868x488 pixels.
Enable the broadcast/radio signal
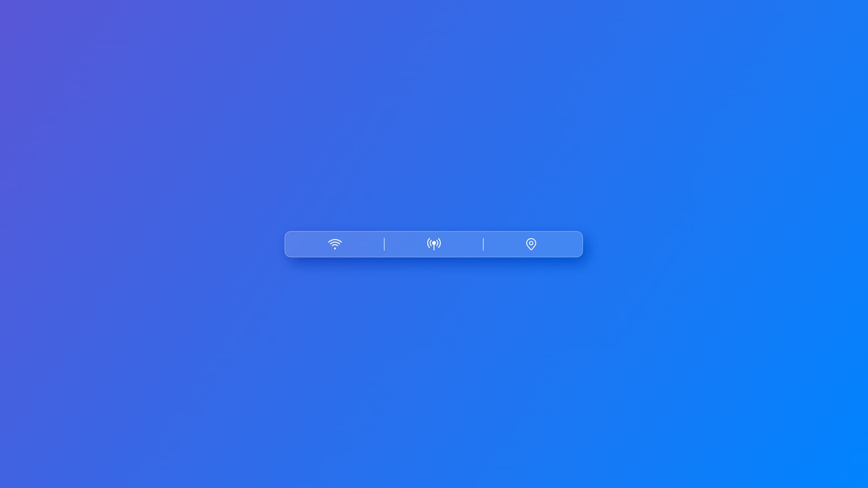(434, 244)
